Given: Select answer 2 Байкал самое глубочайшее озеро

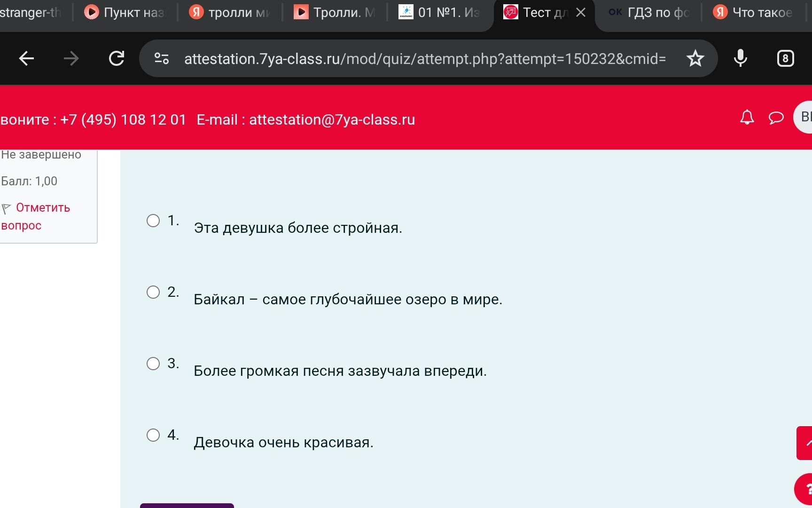Looking at the screenshot, I should pos(153,292).
